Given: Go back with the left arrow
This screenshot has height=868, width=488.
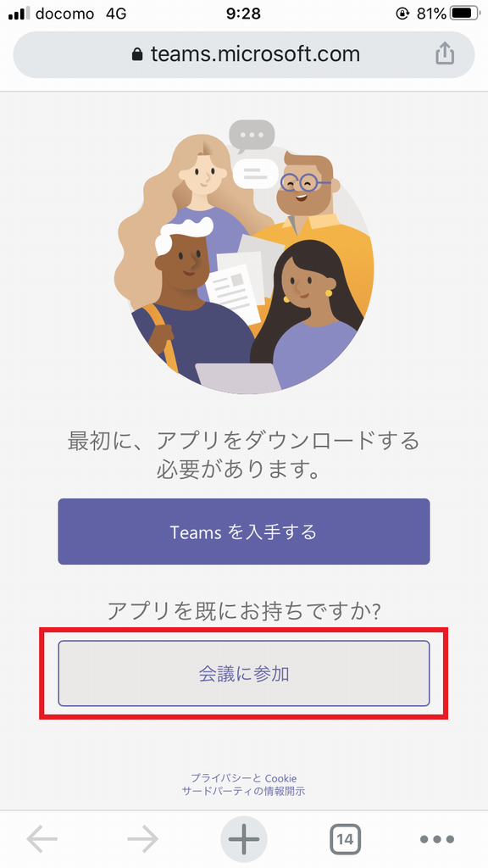Looking at the screenshot, I should pos(42,839).
